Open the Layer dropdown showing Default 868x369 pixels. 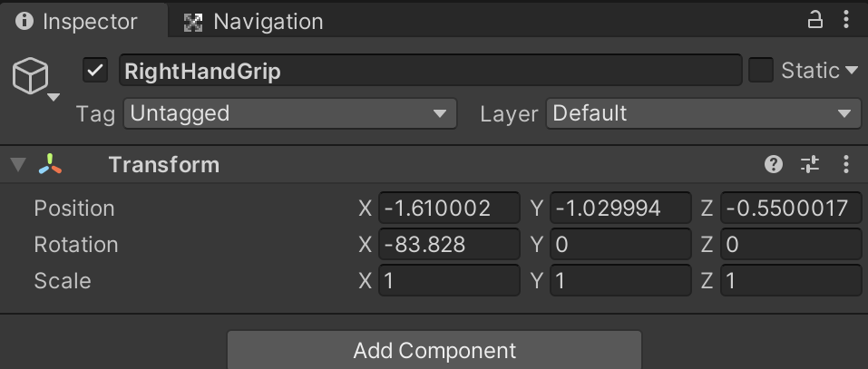click(703, 113)
